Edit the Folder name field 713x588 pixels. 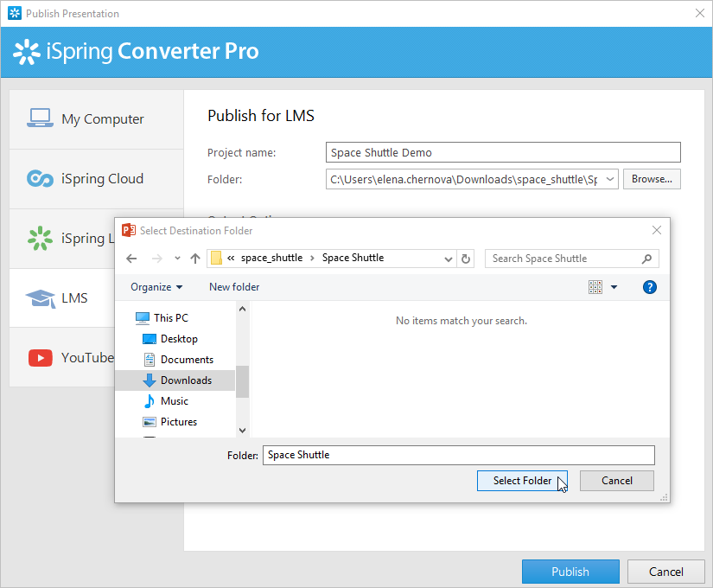pyautogui.click(x=459, y=455)
